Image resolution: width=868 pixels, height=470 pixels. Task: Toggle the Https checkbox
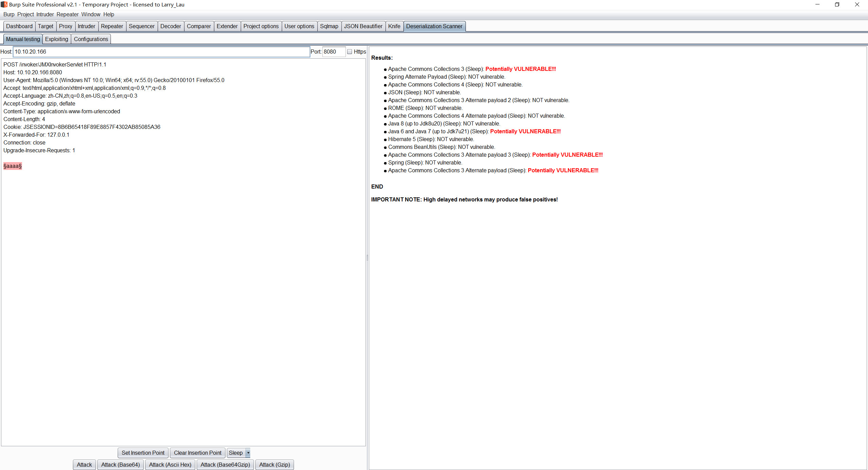(x=350, y=52)
